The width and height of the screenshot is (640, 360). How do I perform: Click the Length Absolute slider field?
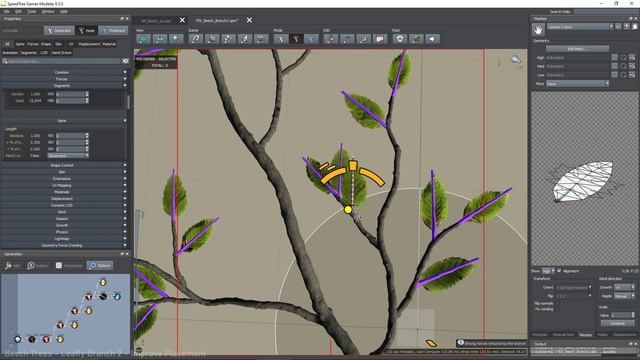(x=72, y=136)
